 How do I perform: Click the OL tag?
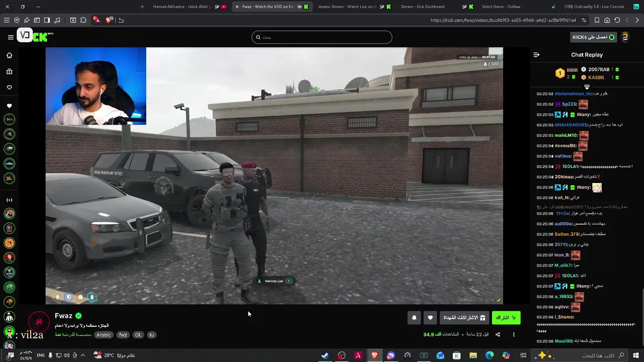click(x=138, y=335)
